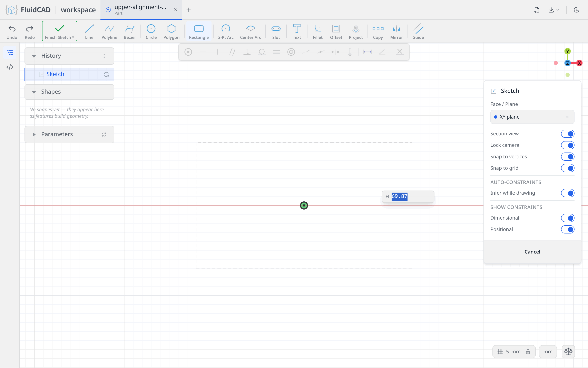The image size is (588, 368).
Task: Select the Line tool
Action: coord(89,31)
